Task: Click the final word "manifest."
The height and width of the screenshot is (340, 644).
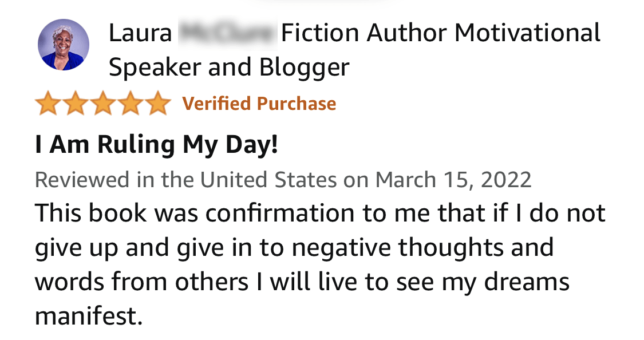Action: point(88,316)
